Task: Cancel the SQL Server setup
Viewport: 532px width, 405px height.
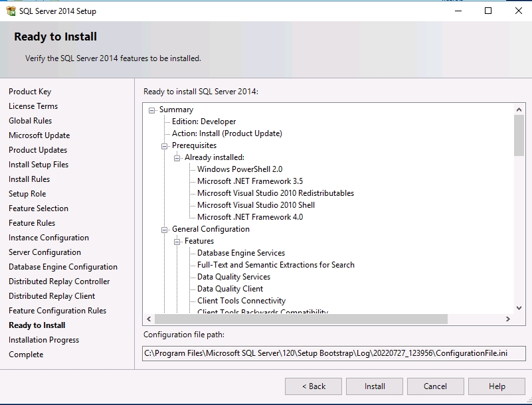Action: pyautogui.click(x=435, y=386)
